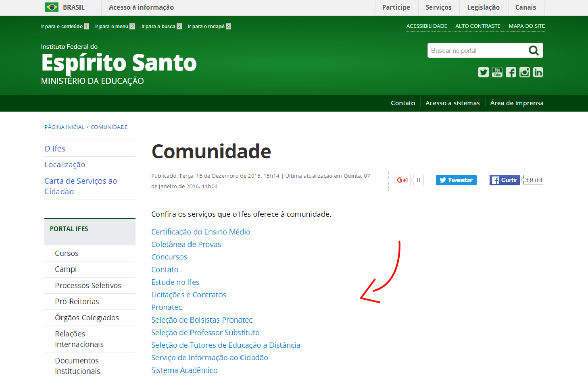Open Carta de Serviços ao Cidadão
588x388 pixels.
pyautogui.click(x=80, y=186)
